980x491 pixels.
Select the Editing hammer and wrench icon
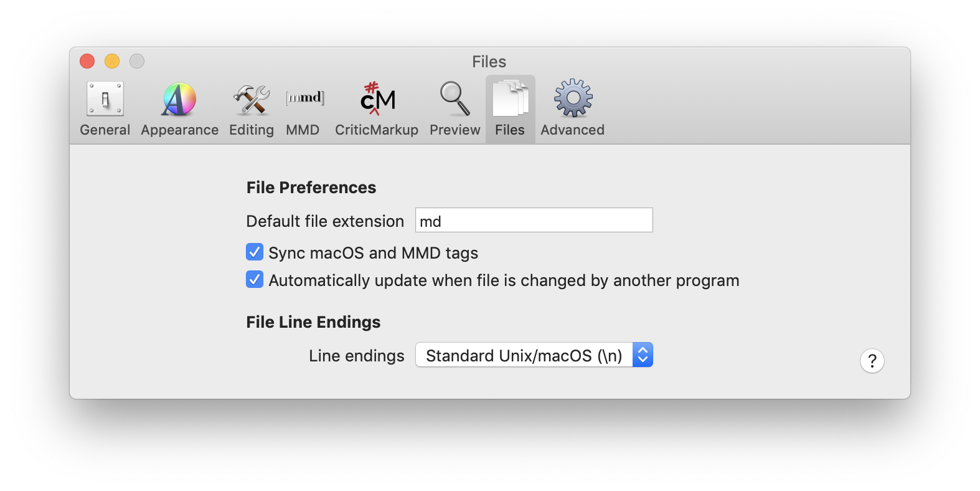(x=252, y=99)
